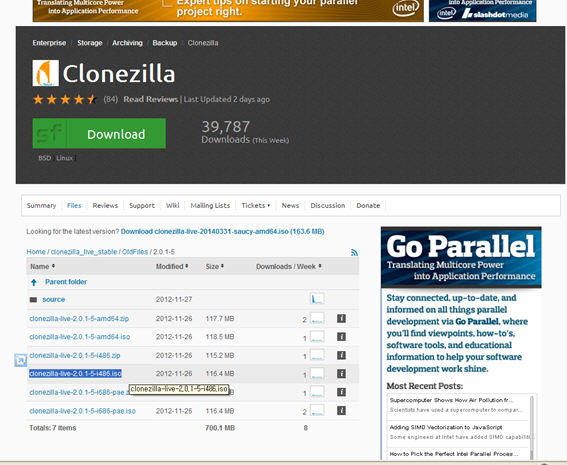The width and height of the screenshot is (567, 465).
Task: Open the Reviews tab
Action: (x=105, y=205)
